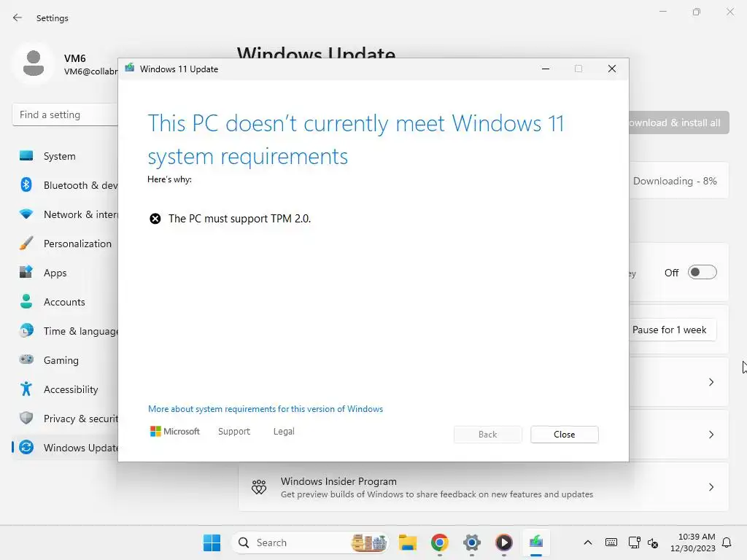Go back using the Settings back arrow

coord(18,17)
